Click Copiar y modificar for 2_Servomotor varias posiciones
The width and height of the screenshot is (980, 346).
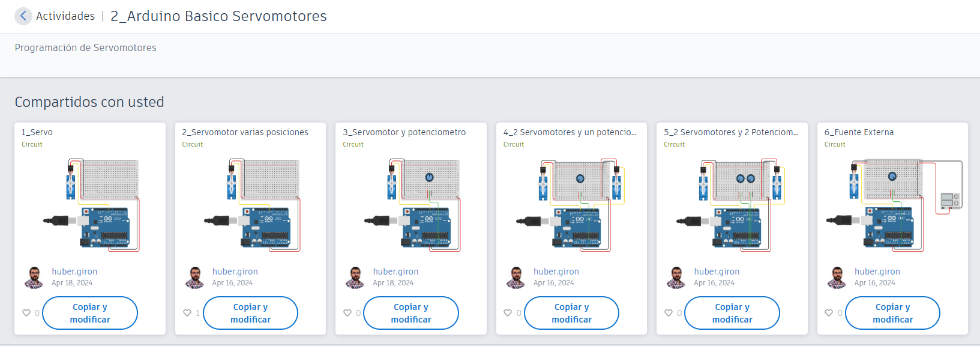pos(251,313)
